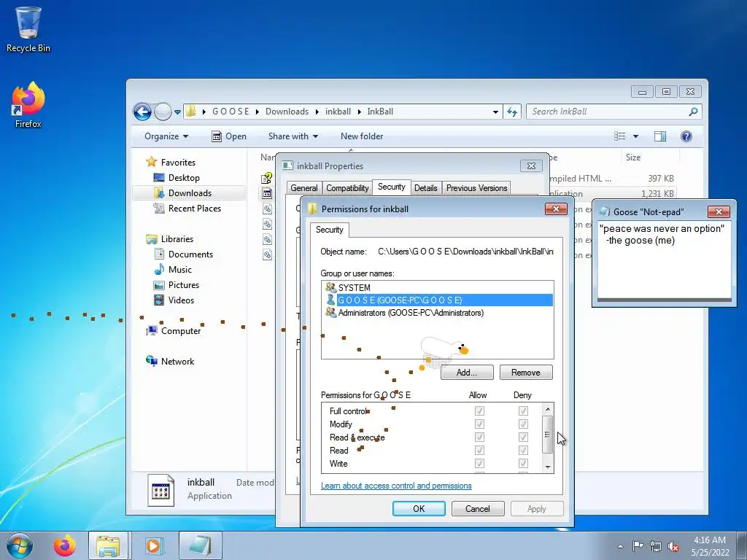Launch the Firefox desktop shortcut

click(x=28, y=105)
